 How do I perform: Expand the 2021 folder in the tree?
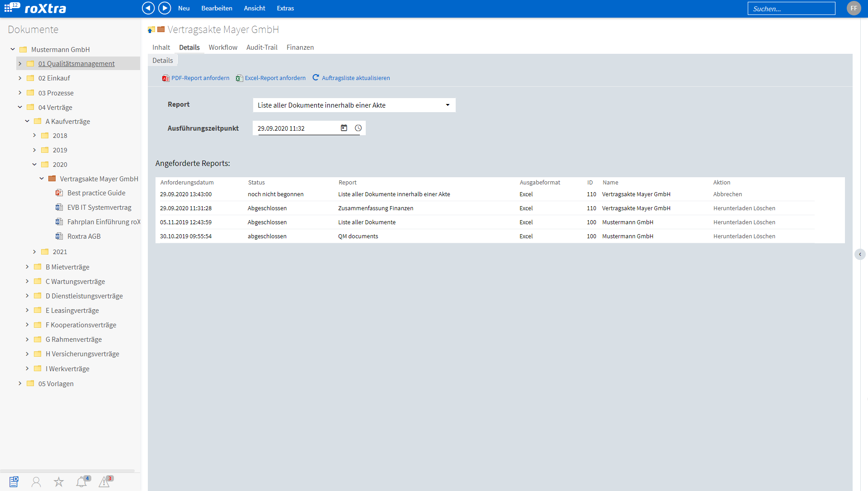click(x=35, y=252)
